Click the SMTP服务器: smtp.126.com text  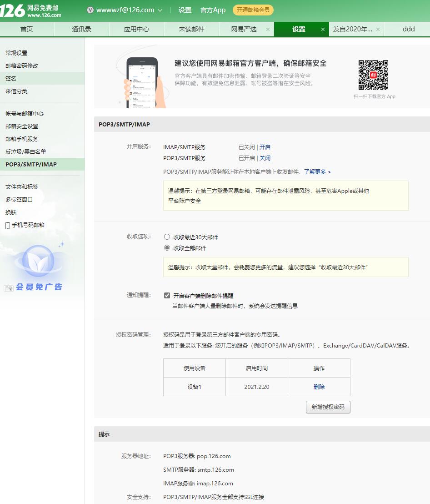pos(199,469)
